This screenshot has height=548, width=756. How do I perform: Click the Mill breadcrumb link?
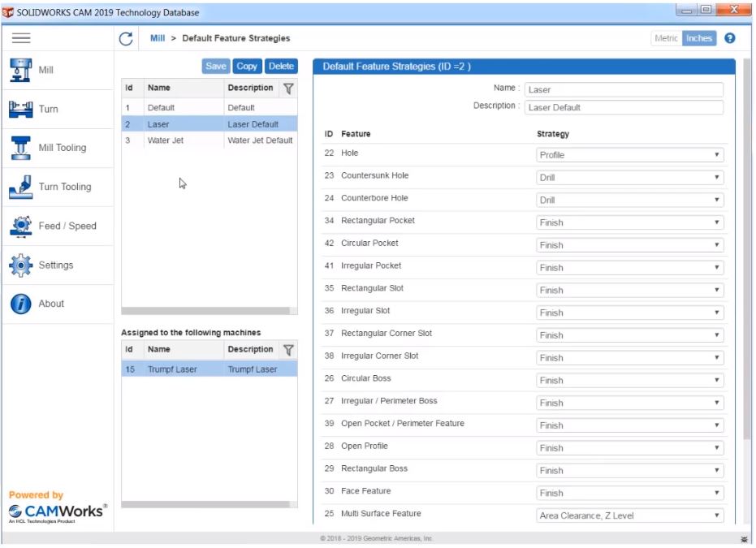pyautogui.click(x=158, y=38)
